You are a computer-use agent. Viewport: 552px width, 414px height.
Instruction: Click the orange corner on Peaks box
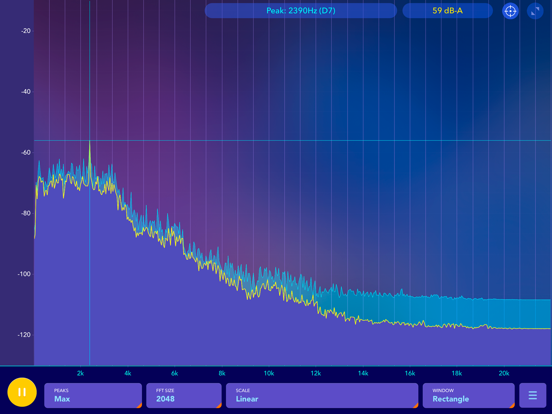pos(139,406)
